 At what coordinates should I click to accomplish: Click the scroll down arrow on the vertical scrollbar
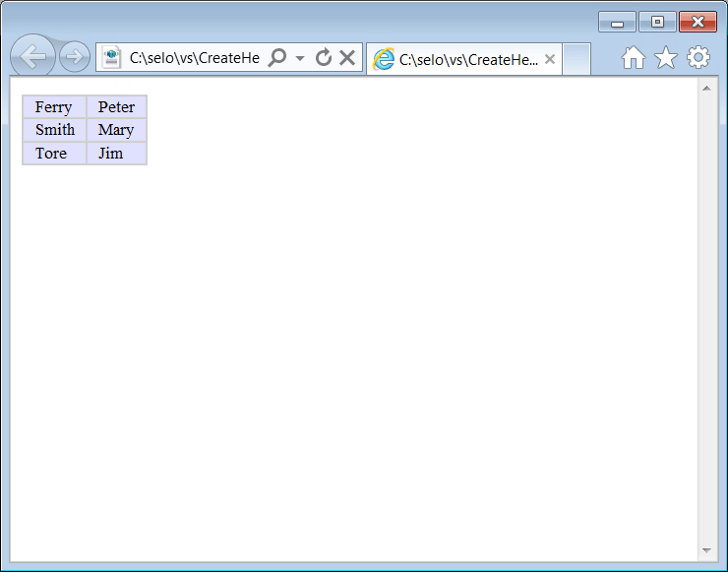tap(706, 550)
